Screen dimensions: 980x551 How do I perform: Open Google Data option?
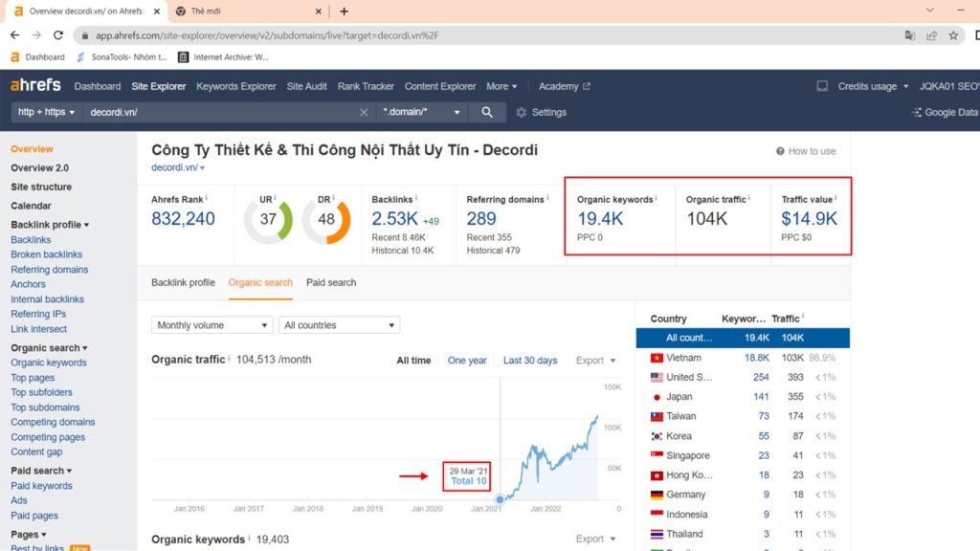pyautogui.click(x=945, y=113)
